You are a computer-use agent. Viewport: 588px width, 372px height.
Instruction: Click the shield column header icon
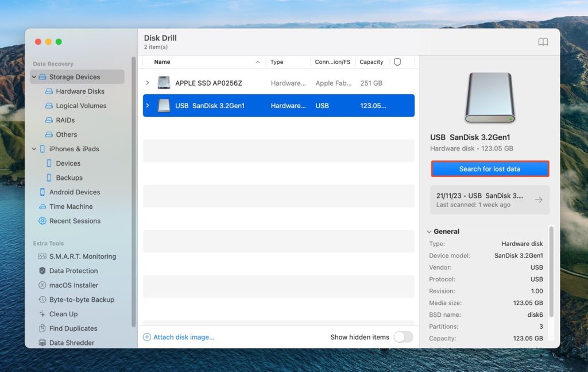[397, 62]
